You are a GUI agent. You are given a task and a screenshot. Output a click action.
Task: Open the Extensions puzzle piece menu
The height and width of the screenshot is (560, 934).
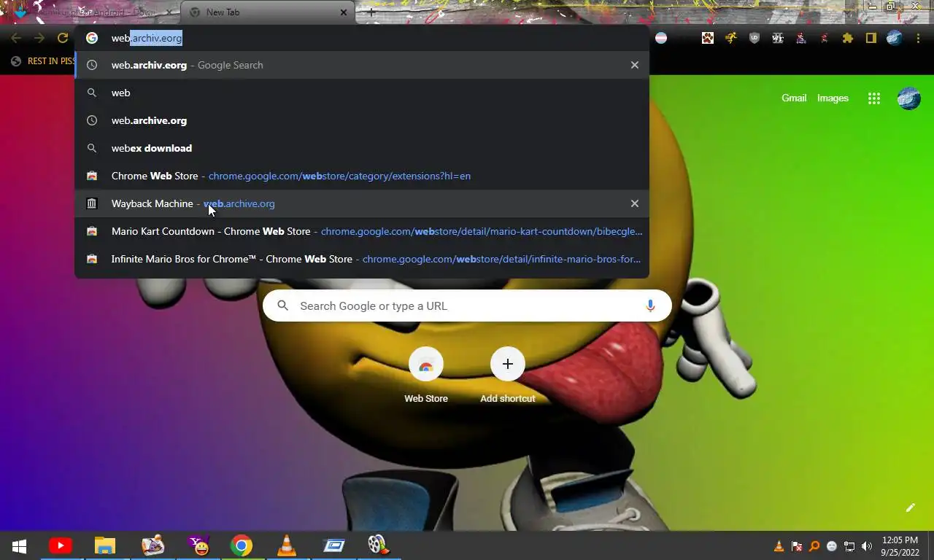[848, 38]
